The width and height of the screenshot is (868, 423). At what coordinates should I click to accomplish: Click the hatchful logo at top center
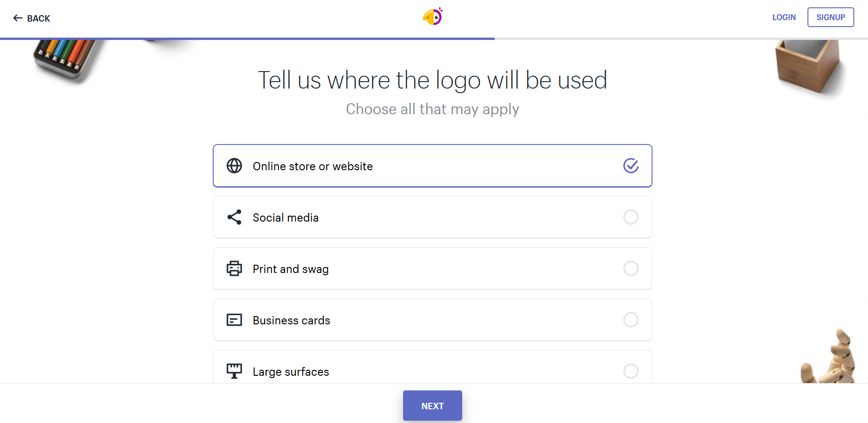(433, 17)
